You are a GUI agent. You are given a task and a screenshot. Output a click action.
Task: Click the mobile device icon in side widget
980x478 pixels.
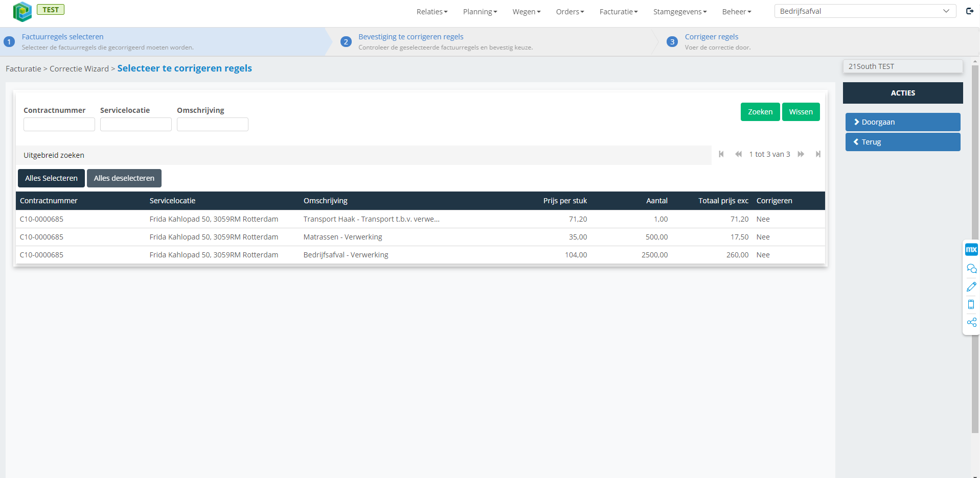(971, 304)
